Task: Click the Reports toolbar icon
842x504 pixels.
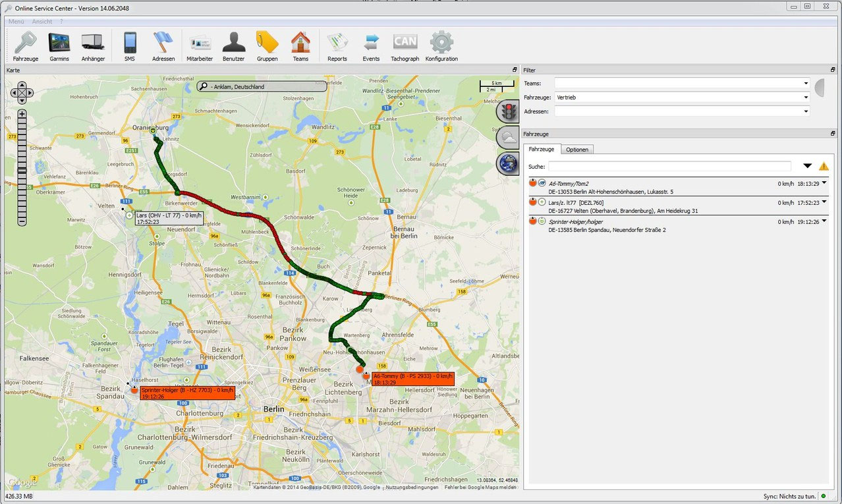Action: [337, 44]
